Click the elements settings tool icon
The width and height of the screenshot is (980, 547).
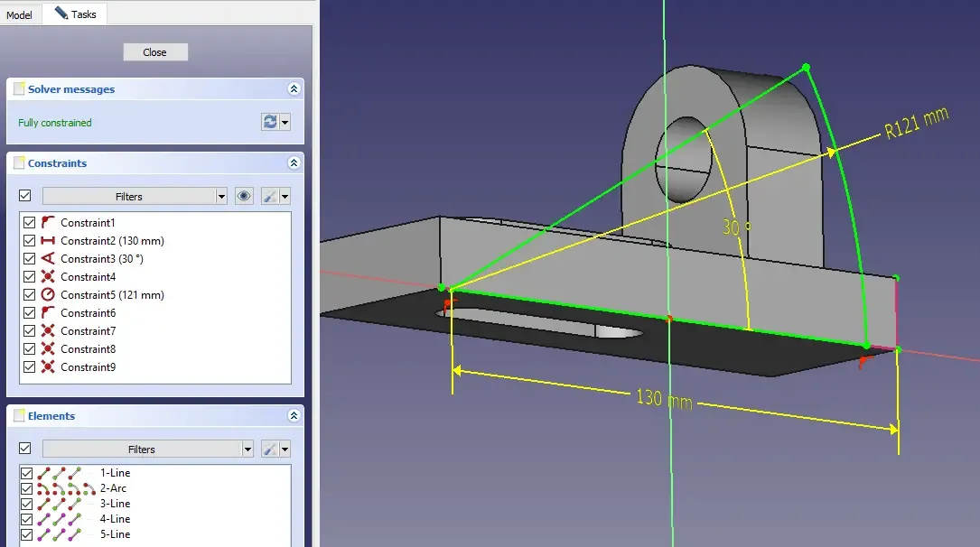270,450
